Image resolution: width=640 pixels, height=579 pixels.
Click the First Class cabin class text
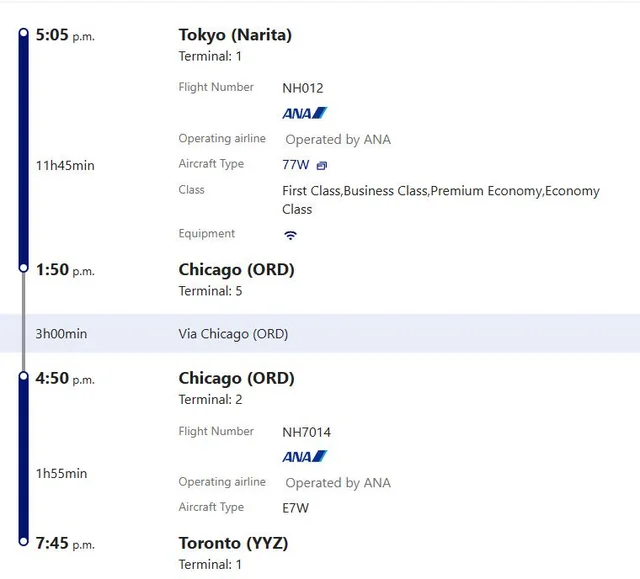(x=311, y=191)
